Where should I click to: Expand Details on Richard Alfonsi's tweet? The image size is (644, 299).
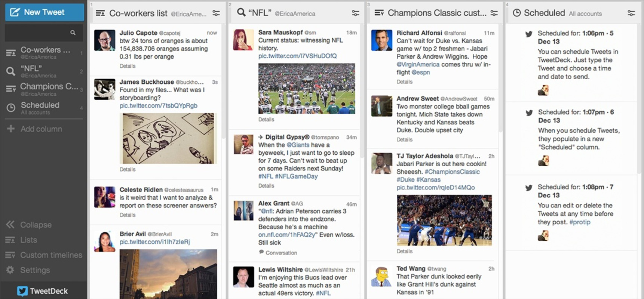(x=404, y=81)
